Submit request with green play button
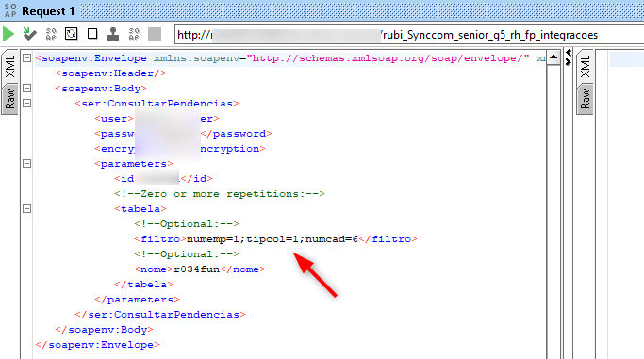This screenshot has height=359, width=644. click(x=8, y=34)
